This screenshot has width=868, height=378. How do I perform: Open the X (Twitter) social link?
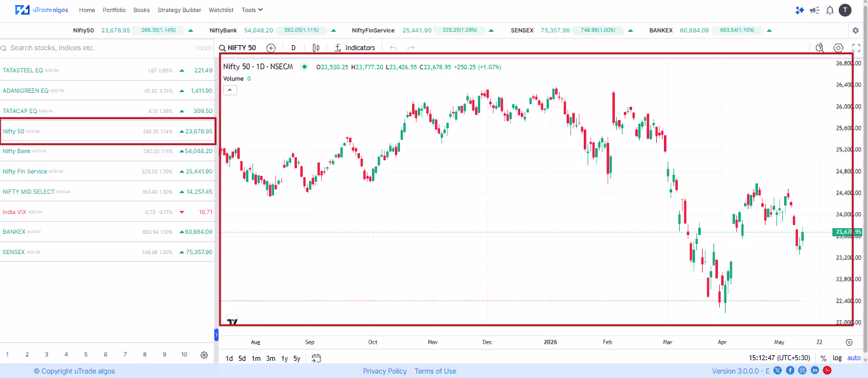777,370
